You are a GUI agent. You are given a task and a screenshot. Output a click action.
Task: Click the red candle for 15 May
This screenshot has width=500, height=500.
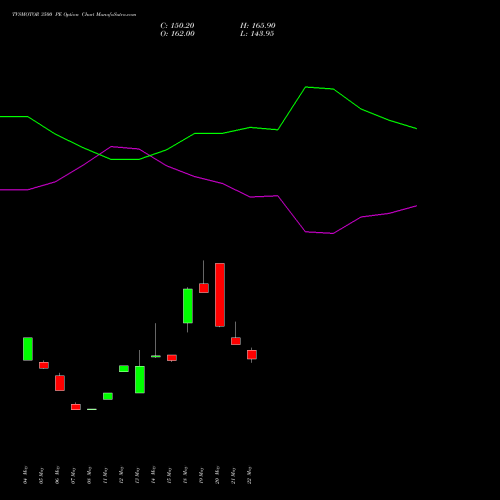coord(172,358)
